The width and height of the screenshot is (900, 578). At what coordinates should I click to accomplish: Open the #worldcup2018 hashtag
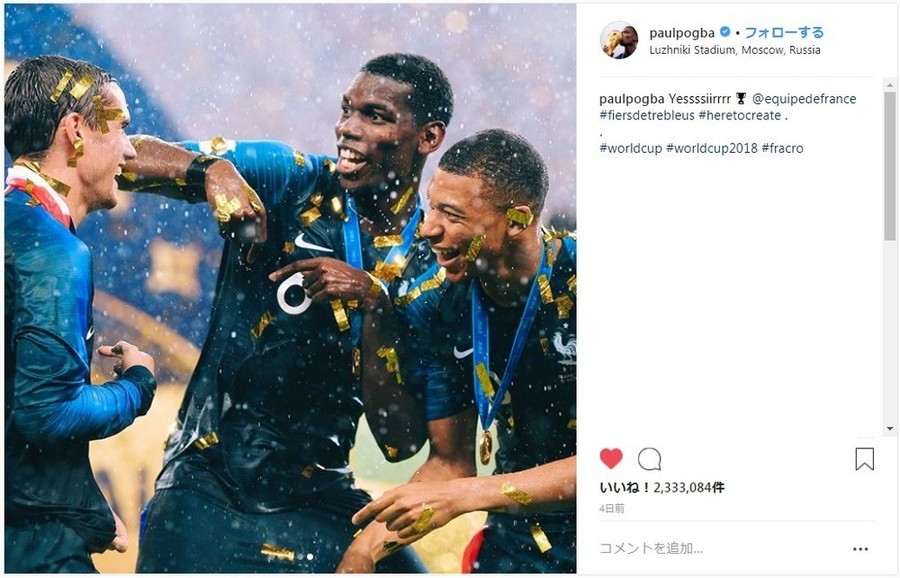pyautogui.click(x=712, y=148)
